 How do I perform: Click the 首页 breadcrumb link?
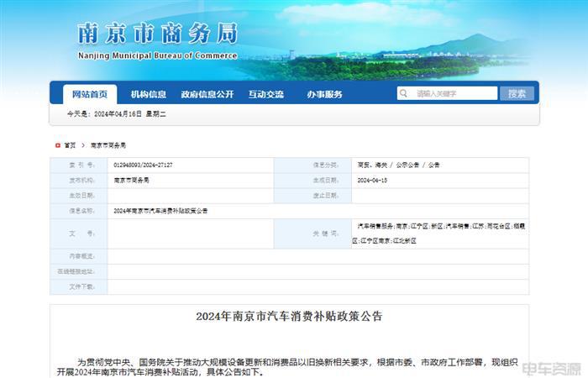pyautogui.click(x=70, y=145)
